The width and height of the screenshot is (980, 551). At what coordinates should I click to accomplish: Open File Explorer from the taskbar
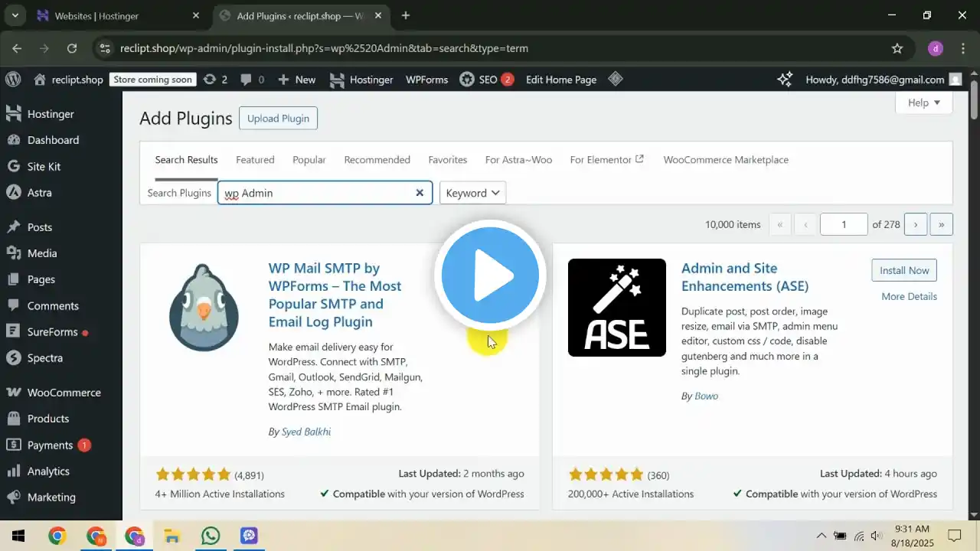pyautogui.click(x=172, y=536)
